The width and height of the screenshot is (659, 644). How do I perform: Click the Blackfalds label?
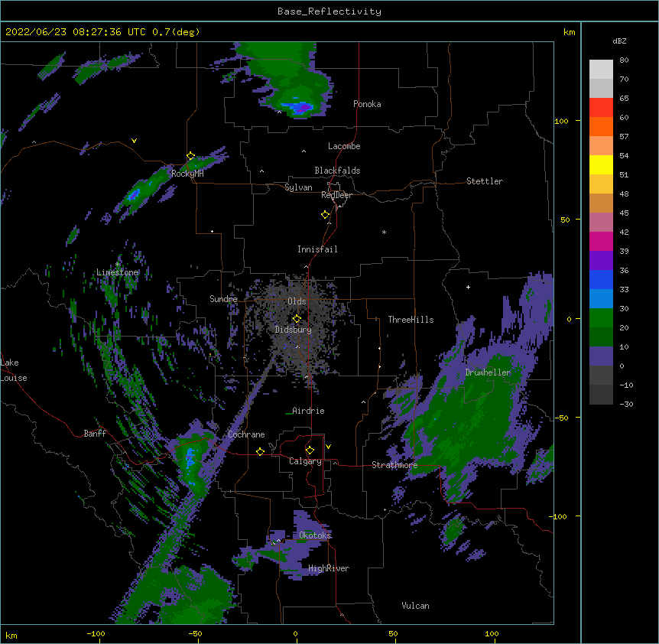(x=337, y=171)
